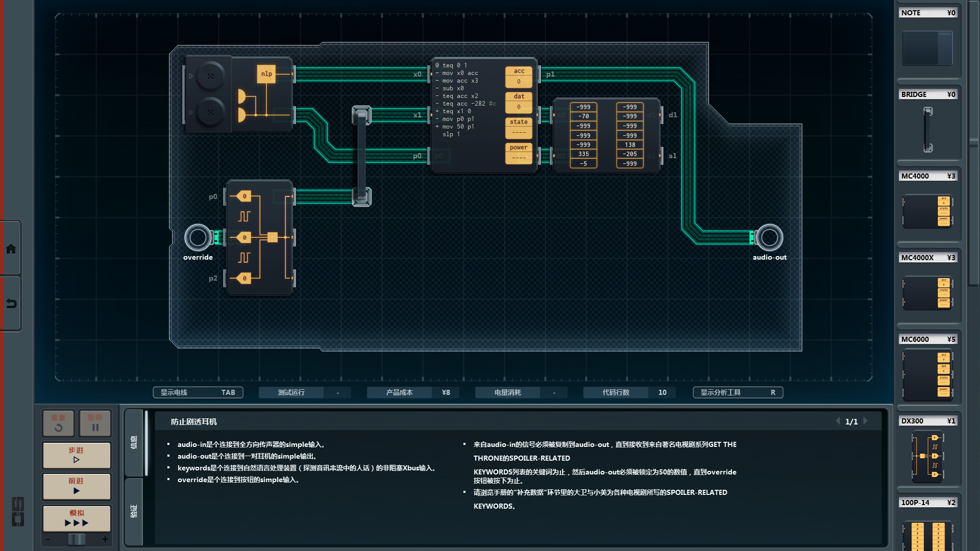980x551 pixels.
Task: Select the MC4000 microcontroller part
Action: pos(927,211)
